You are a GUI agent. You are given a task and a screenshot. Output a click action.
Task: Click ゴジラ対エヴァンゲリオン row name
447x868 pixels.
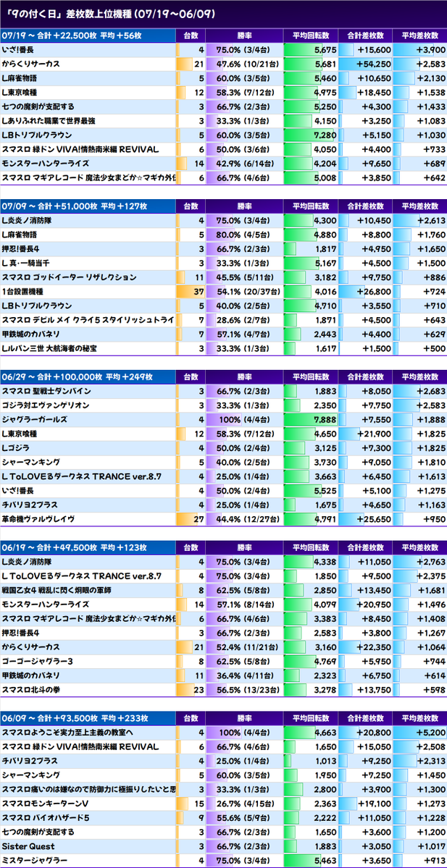tap(46, 405)
